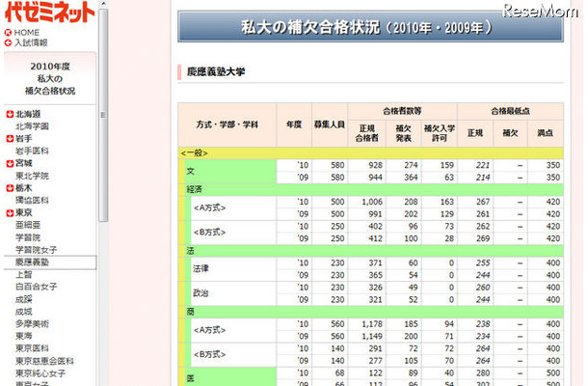Image resolution: width=588 pixels, height=386 pixels.
Task: Select 亜細亜 university link
Action: tap(28, 225)
